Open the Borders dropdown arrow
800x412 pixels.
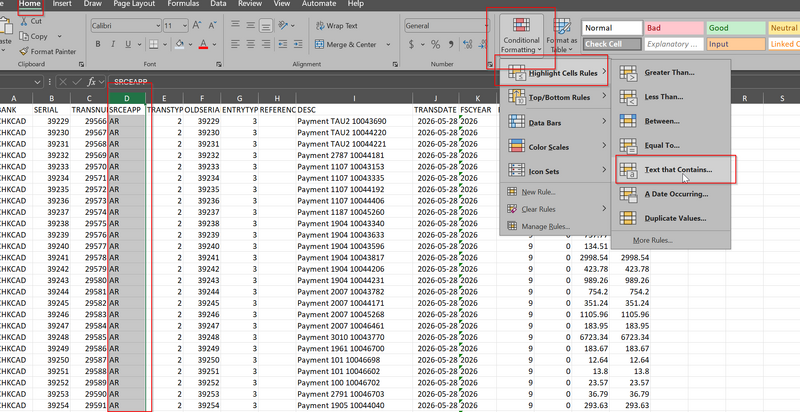pos(165,44)
